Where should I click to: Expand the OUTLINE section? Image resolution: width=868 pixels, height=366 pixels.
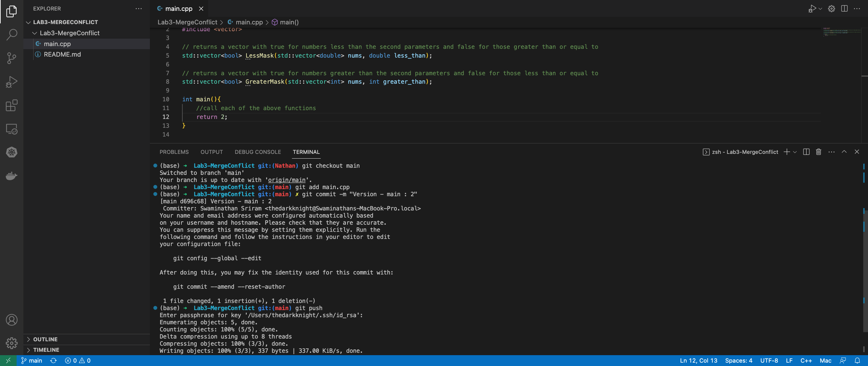click(x=86, y=339)
